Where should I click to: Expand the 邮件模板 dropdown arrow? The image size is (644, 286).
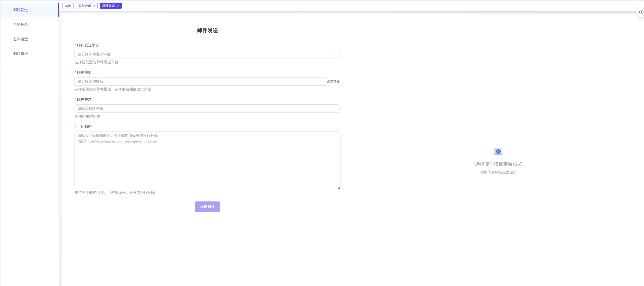point(321,81)
